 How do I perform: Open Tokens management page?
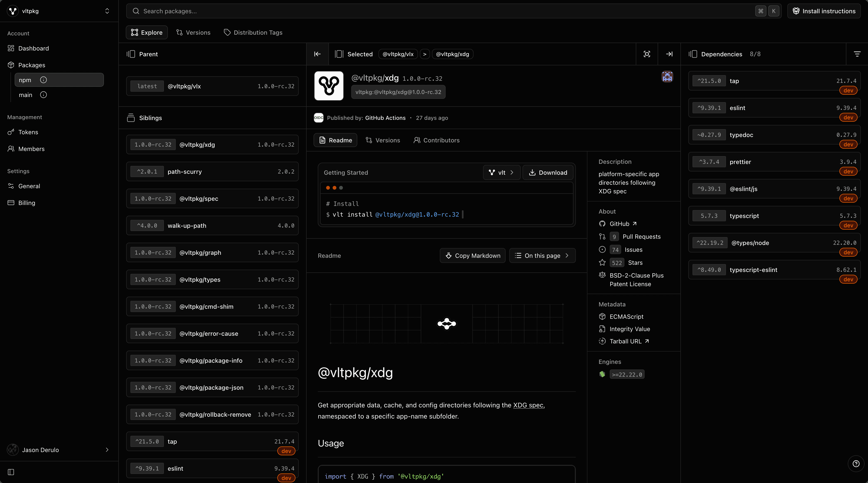28,132
